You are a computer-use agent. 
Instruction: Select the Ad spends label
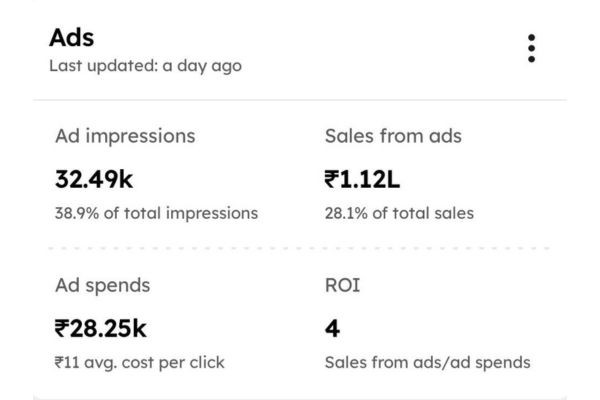(x=102, y=285)
